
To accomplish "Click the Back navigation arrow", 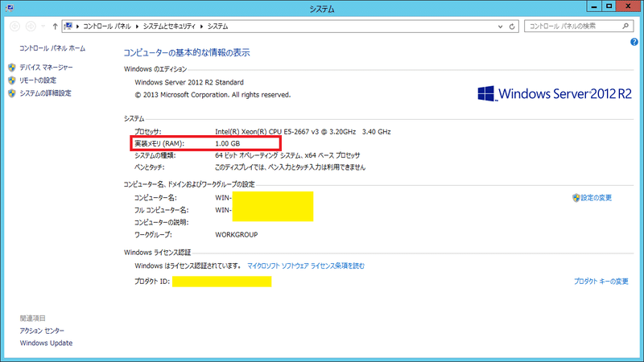I will coord(14,27).
